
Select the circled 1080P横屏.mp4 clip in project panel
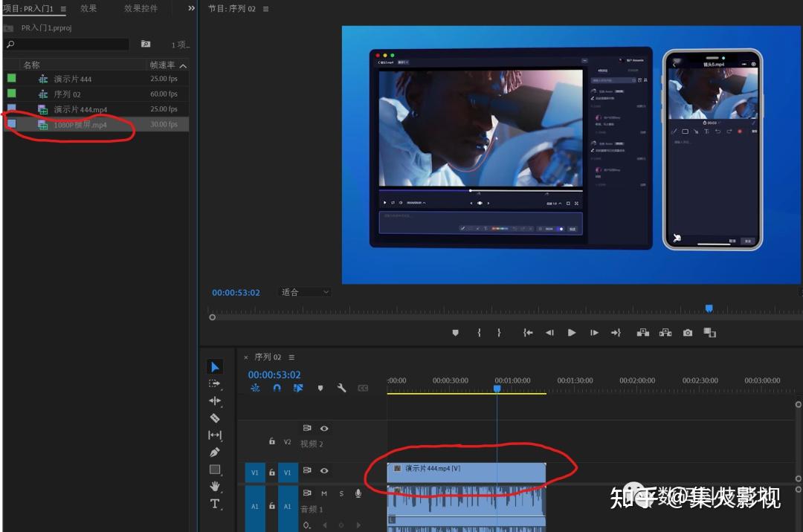tap(82, 124)
